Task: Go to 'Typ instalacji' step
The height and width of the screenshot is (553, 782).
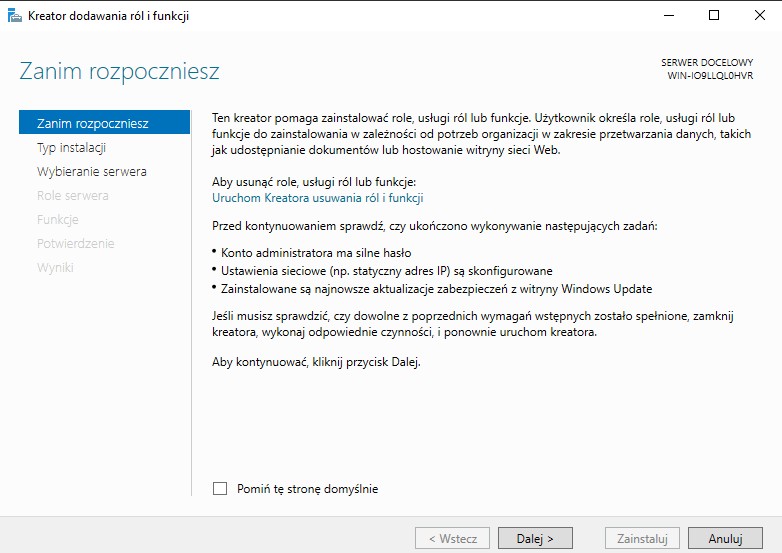Action: [71, 147]
